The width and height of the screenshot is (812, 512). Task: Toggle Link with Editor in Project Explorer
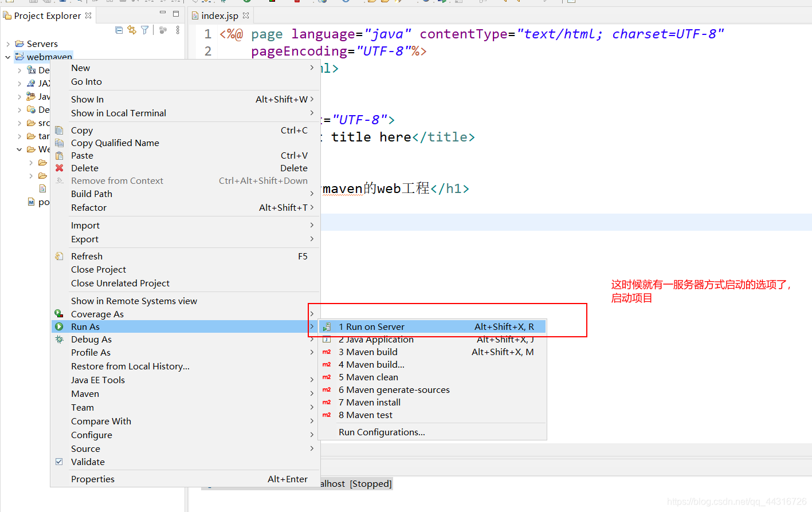(132, 30)
